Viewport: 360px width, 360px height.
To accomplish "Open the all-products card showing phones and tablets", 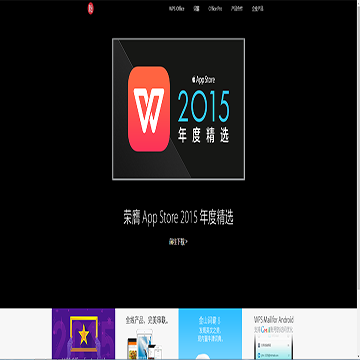I will pyautogui.click(x=147, y=334).
